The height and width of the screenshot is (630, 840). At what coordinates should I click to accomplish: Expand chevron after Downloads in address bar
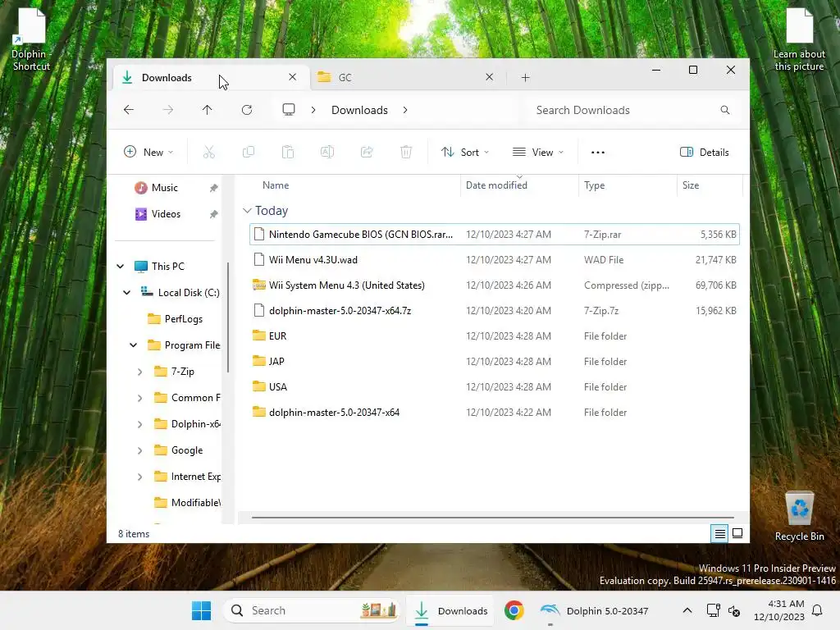pos(405,110)
